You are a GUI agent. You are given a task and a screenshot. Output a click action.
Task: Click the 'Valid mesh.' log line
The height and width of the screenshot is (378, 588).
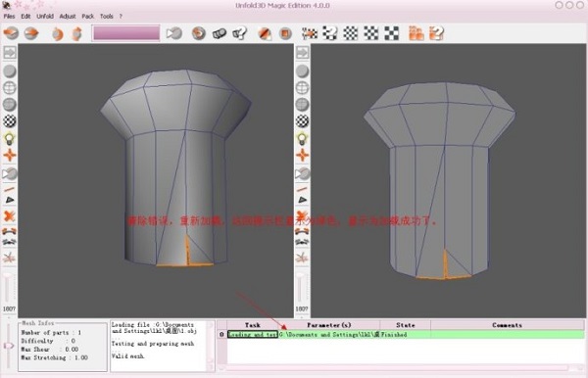[x=127, y=356]
